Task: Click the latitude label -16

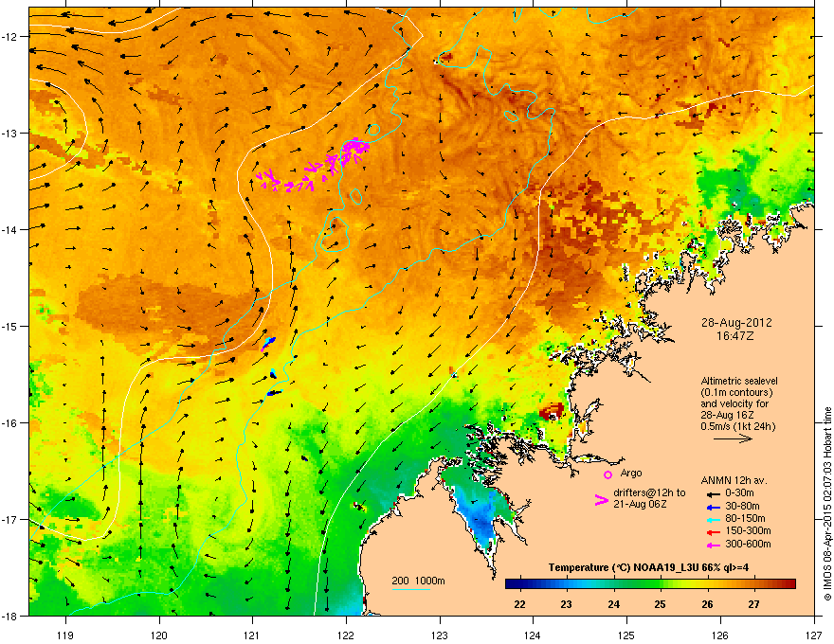Action: tap(9, 423)
